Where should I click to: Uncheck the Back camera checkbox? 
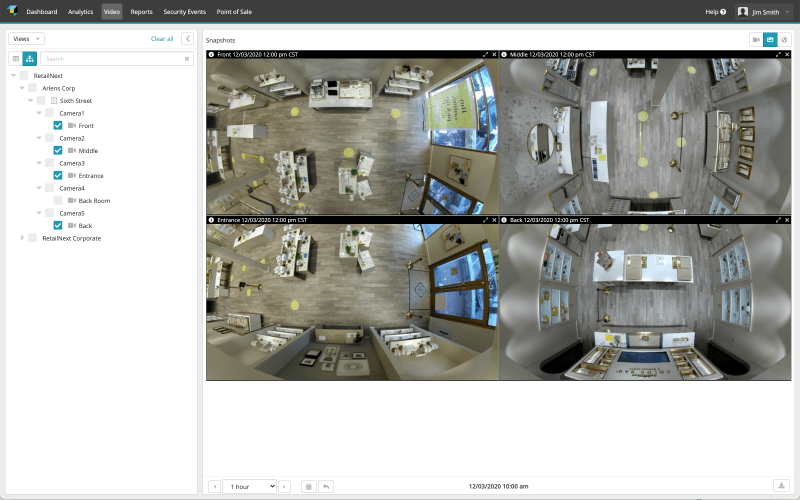point(58,226)
